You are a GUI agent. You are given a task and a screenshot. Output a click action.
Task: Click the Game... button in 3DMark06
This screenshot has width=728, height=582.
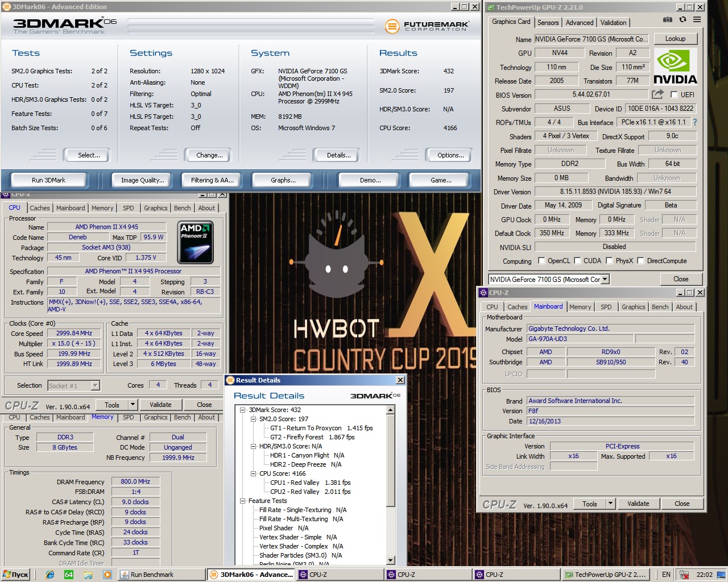(441, 180)
